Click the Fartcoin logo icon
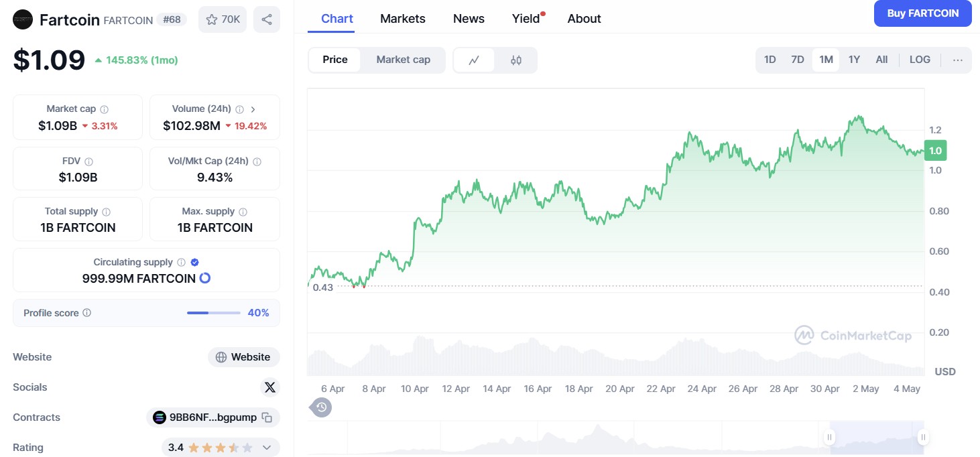The image size is (980, 457). [23, 19]
